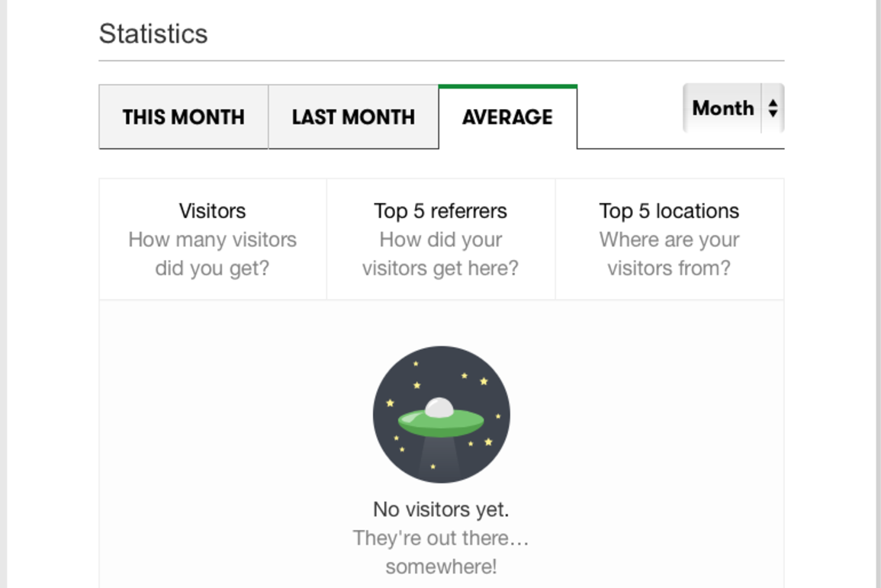The height and width of the screenshot is (588, 881).
Task: Click the light beam beneath the UFO
Action: coord(441,456)
